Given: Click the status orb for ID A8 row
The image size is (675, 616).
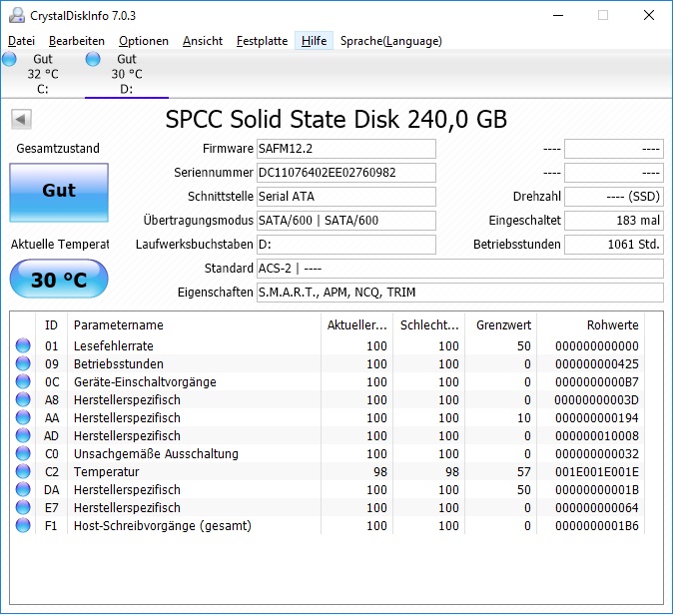Looking at the screenshot, I should 23,400.
